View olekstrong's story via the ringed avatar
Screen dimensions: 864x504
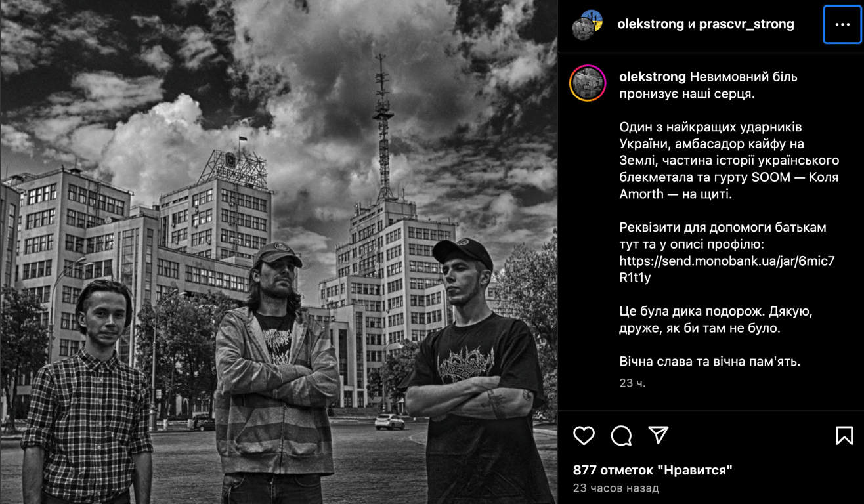(x=588, y=83)
